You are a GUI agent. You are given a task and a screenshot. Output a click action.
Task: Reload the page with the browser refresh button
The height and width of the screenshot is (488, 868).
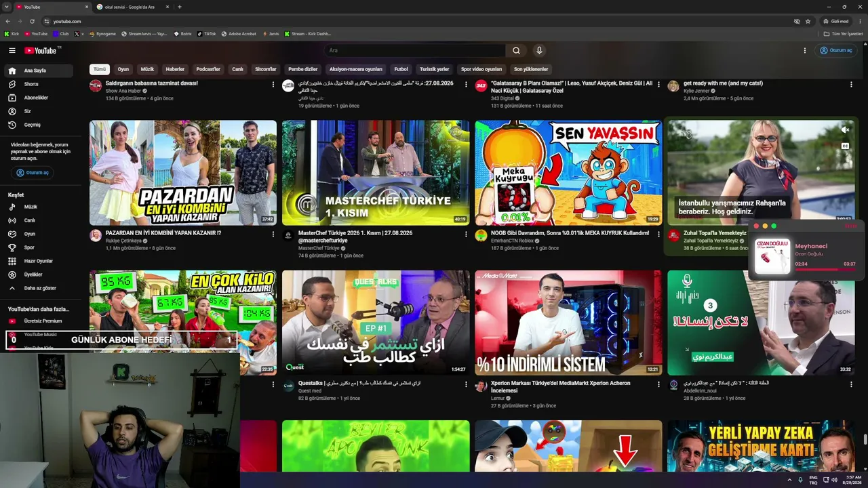coord(32,21)
